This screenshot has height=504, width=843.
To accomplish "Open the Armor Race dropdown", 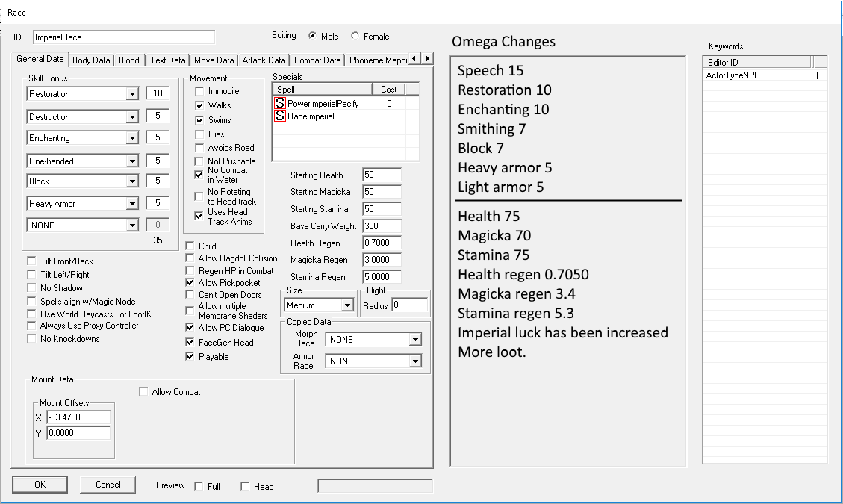I will tap(415, 361).
